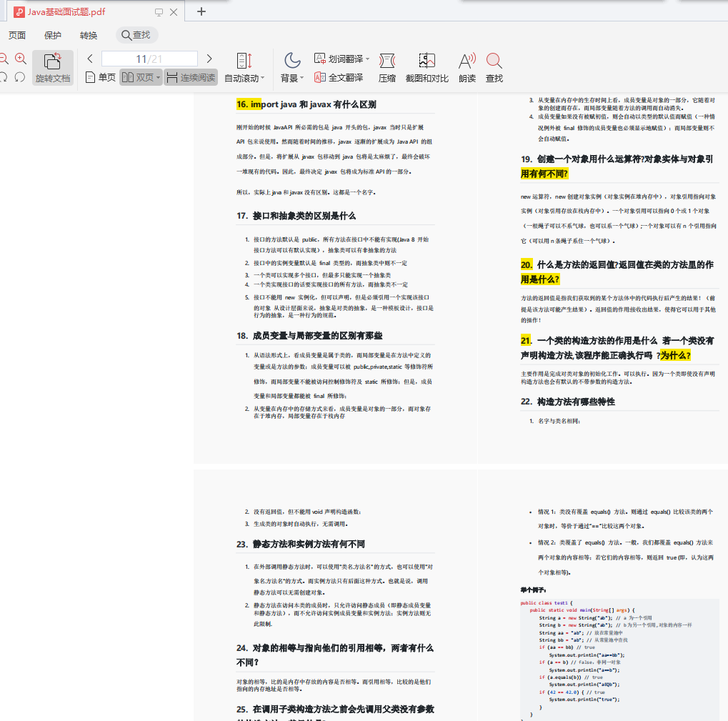Switch to 单页 single page view

[x=101, y=77]
